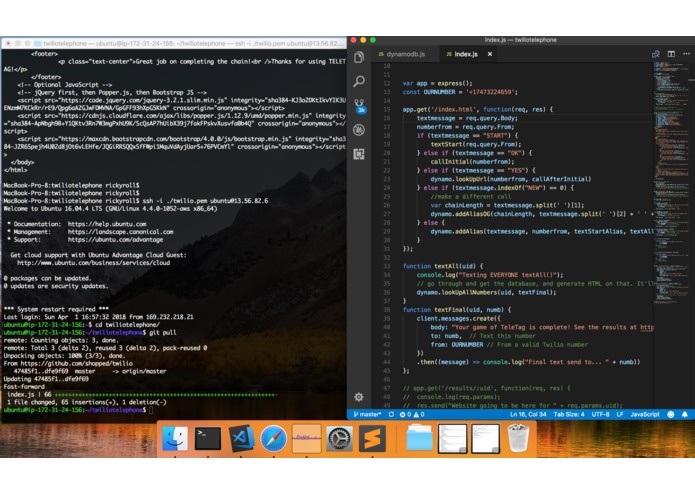Click the https://ubuntu.com/advantage link in Terminal

click(x=115, y=240)
